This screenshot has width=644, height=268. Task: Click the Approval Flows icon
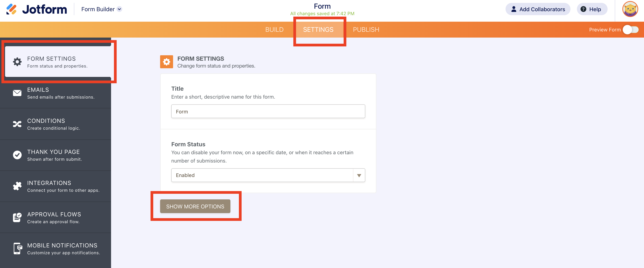point(17,217)
